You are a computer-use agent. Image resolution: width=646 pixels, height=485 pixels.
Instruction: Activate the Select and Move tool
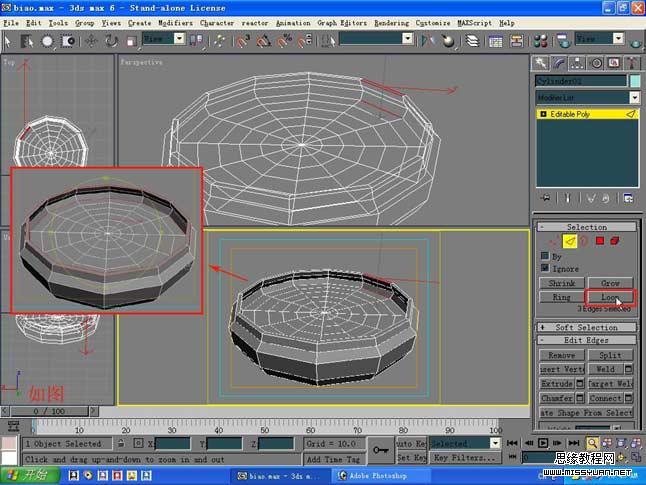coord(91,41)
